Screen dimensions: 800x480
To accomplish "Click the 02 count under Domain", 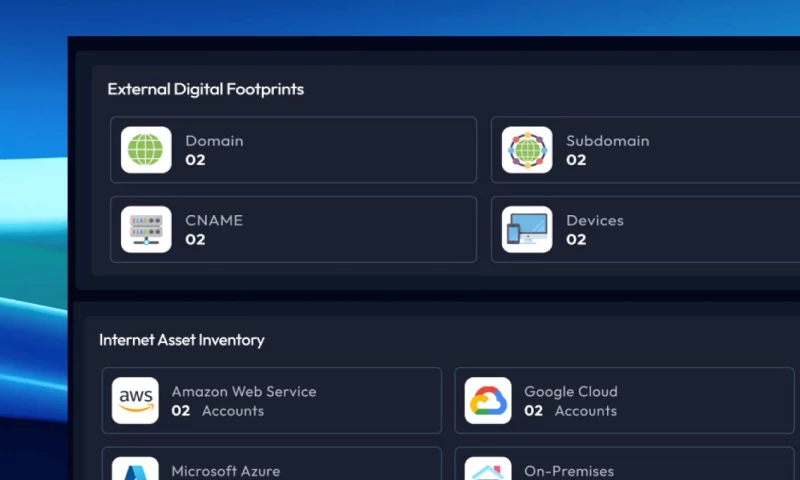I will pyautogui.click(x=195, y=160).
